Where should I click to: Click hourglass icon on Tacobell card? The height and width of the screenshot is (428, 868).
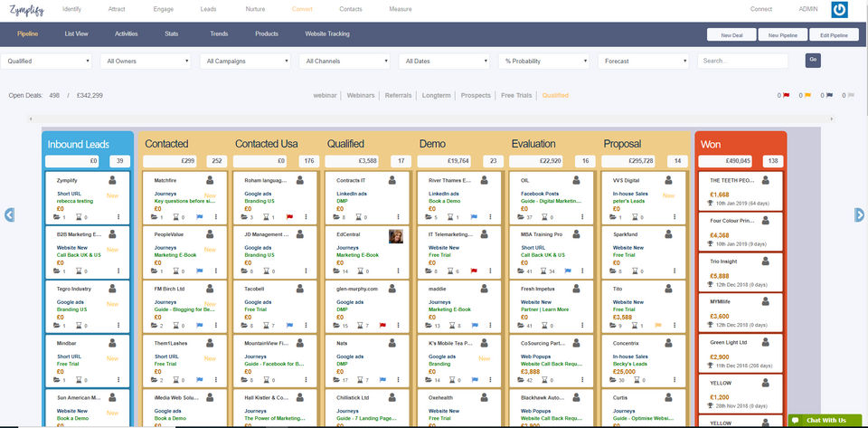(x=266, y=326)
